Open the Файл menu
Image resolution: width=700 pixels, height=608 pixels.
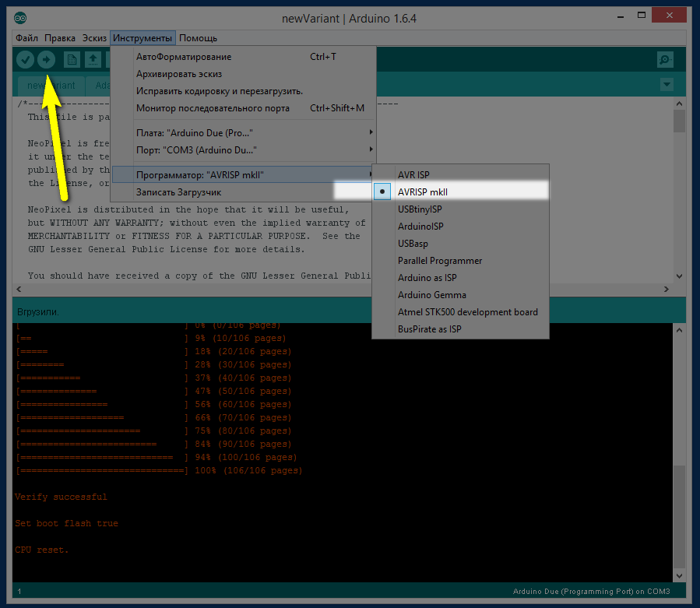[26, 38]
